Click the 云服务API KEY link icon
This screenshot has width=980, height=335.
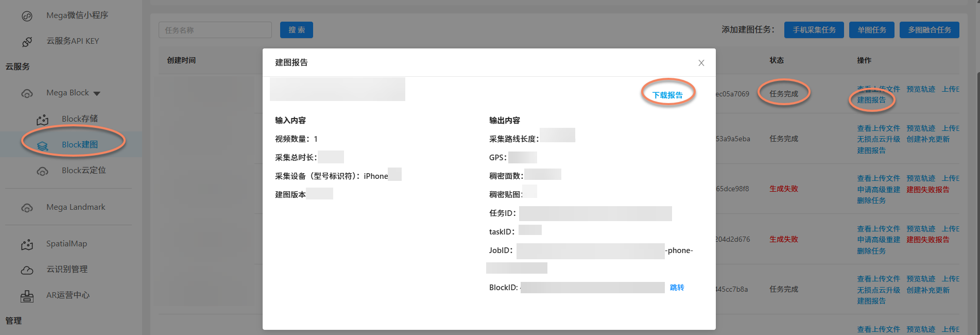(27, 42)
